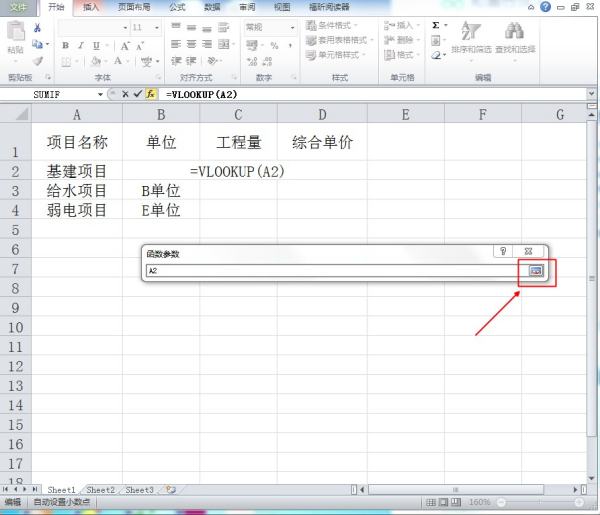Click the AutoSum sigma icon
The width and height of the screenshot is (600, 515).
point(435,25)
